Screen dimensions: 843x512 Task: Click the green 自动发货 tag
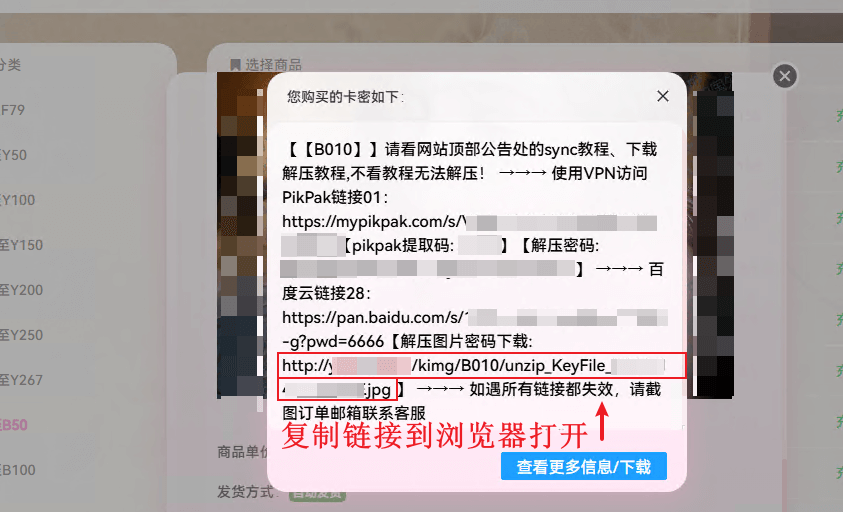pos(317,494)
